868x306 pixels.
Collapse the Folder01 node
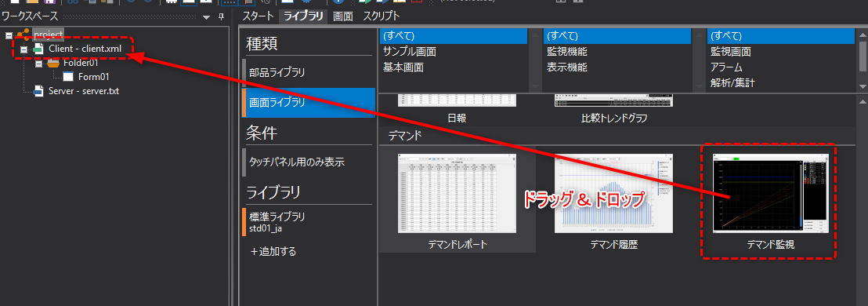pos(38,64)
